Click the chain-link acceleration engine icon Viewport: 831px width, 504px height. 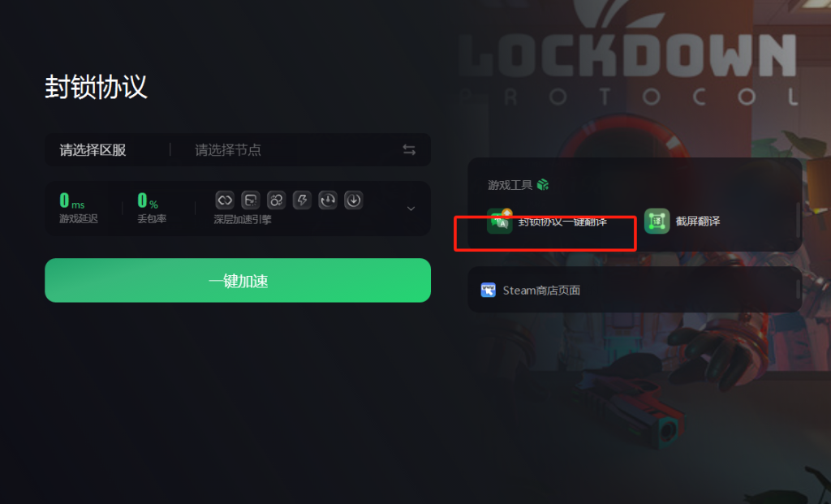(225, 200)
